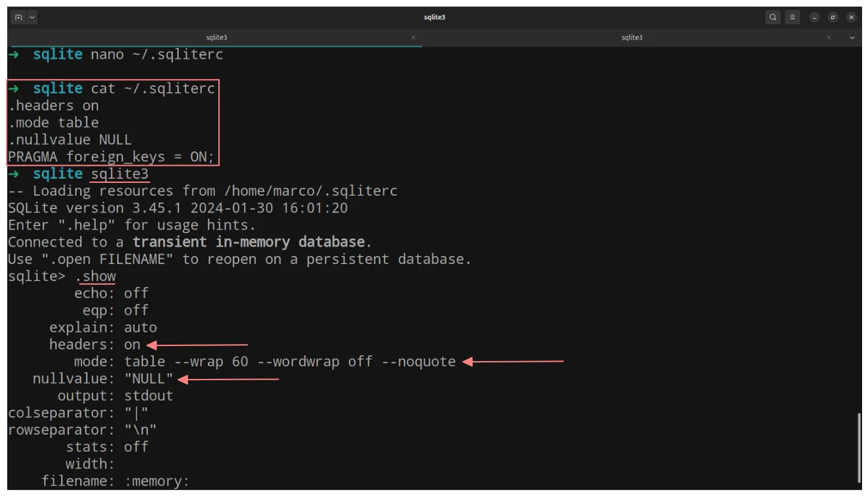Switch to the second sqlite3 tab

[x=631, y=37]
